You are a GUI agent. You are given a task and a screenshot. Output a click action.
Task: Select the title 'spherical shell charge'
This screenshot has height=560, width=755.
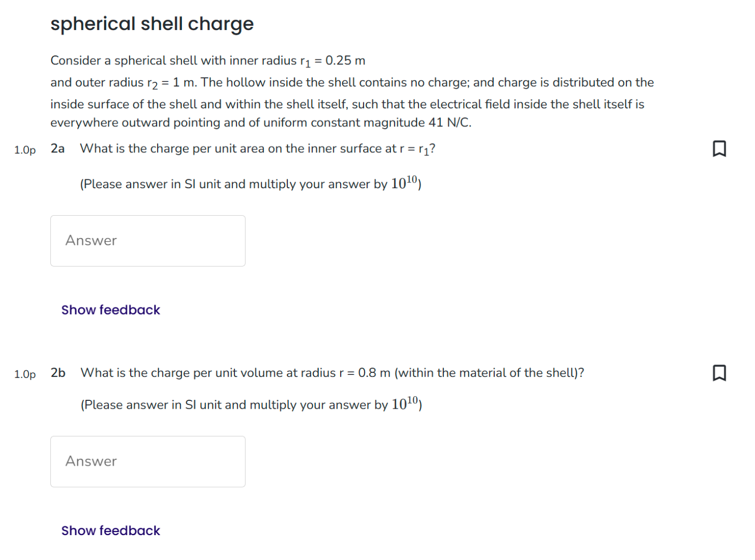pos(152,23)
